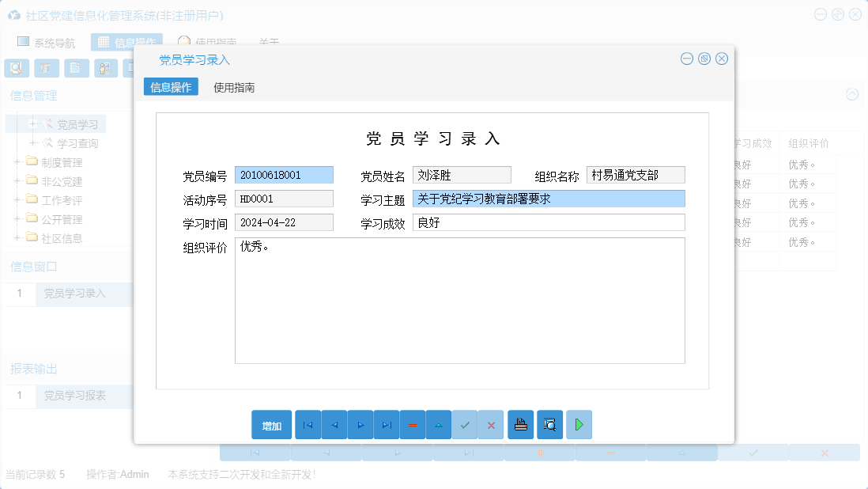Expand the 制度管理 tree node
The width and height of the screenshot is (868, 489).
19,161
